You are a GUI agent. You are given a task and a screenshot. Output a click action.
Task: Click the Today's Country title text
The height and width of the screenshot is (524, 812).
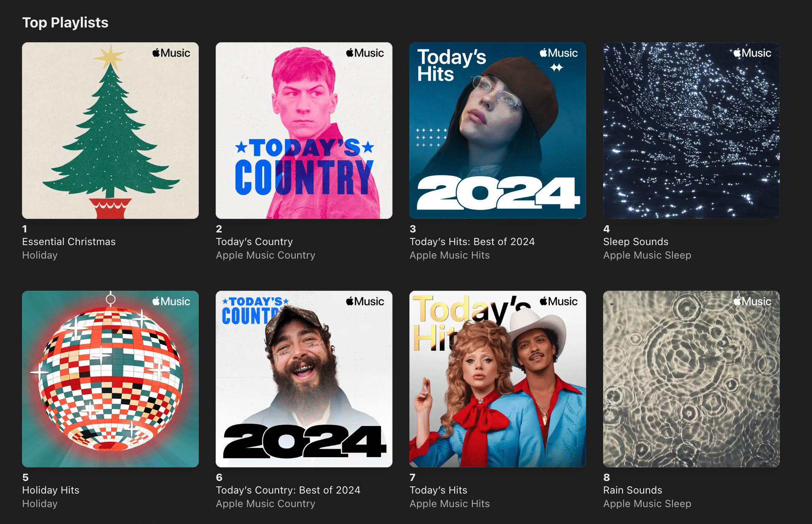click(254, 242)
